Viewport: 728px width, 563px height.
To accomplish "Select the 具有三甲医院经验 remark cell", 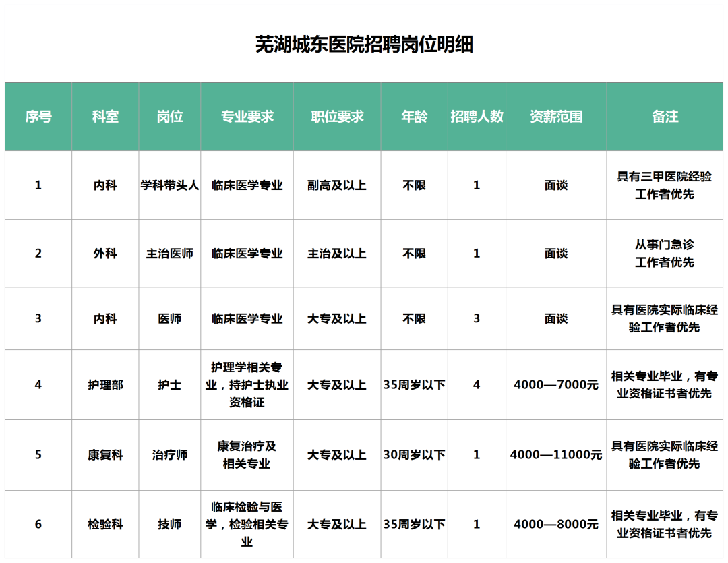I will point(665,185).
